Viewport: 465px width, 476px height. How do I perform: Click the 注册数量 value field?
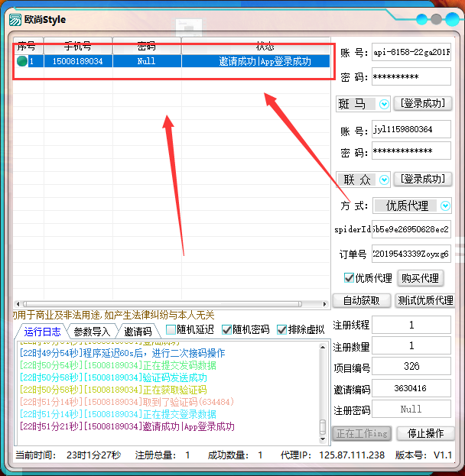(x=411, y=345)
